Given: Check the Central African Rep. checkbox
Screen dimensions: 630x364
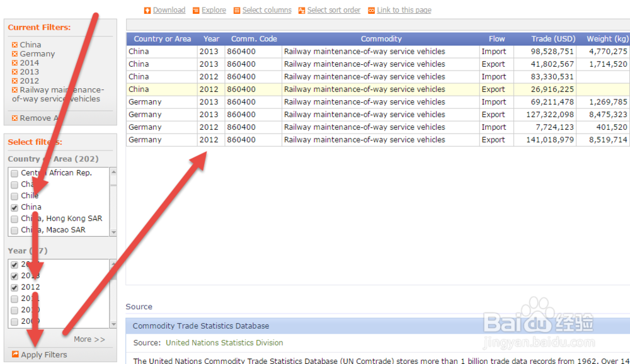Looking at the screenshot, I should pyautogui.click(x=14, y=174).
